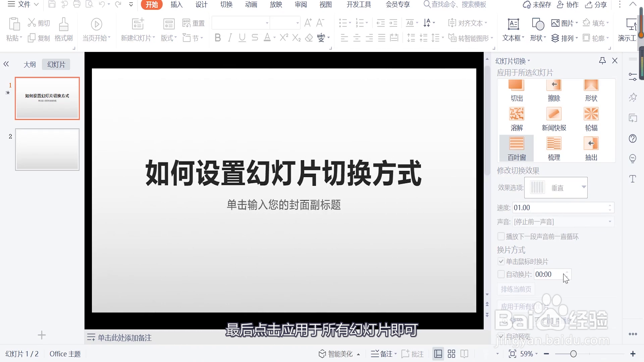Click the zoom slider handle

click(x=573, y=354)
